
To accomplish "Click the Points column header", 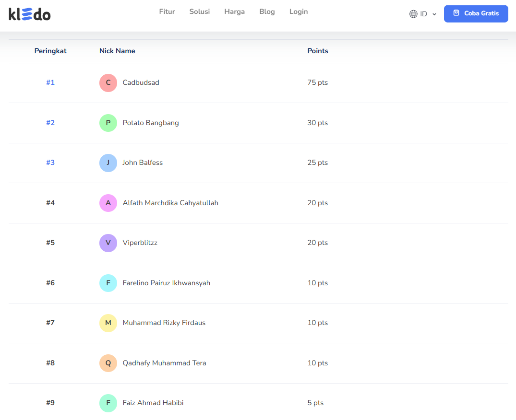I will tap(318, 51).
